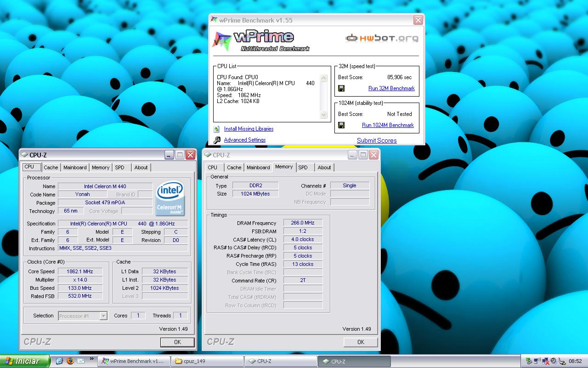Open the cpuz_149 folder taskbar button
This screenshot has height=368, width=588.
[208, 361]
